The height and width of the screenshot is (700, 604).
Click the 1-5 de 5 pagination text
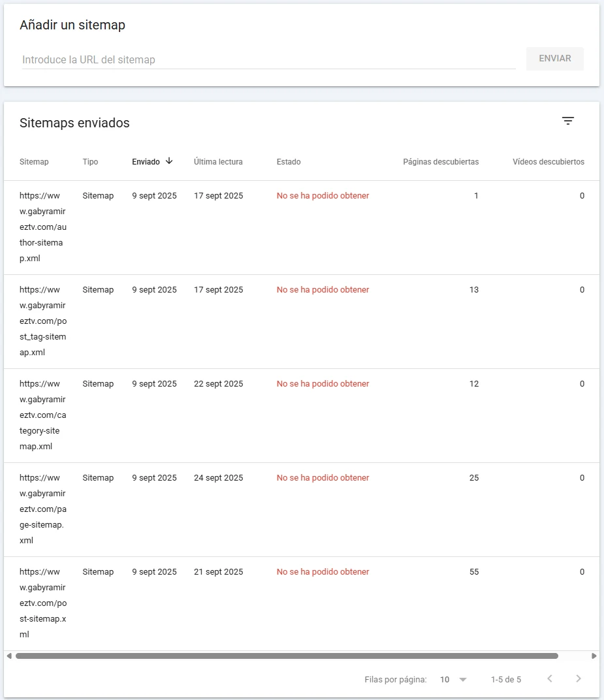pyautogui.click(x=506, y=680)
